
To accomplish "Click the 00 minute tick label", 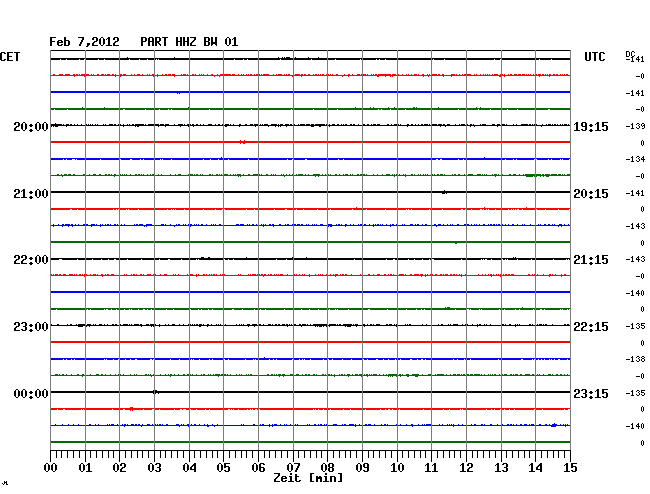I will 51,467.
